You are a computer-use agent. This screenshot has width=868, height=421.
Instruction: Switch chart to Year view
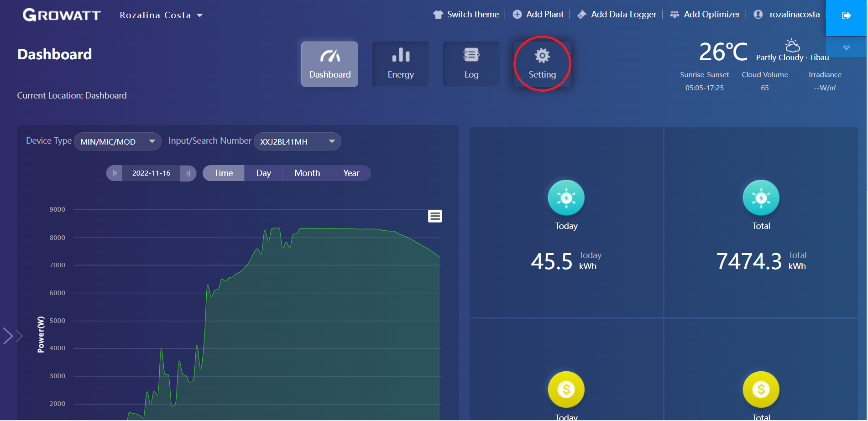(x=351, y=173)
